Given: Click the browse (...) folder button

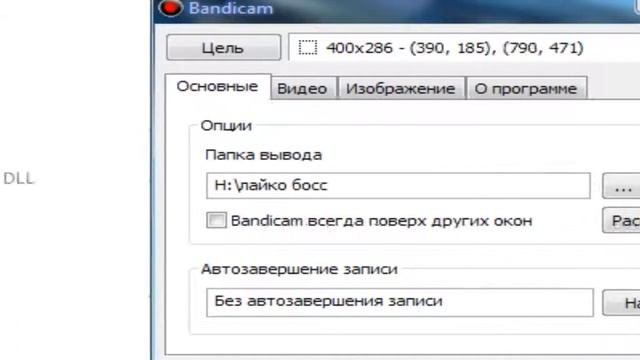Looking at the screenshot, I should 621,186.
